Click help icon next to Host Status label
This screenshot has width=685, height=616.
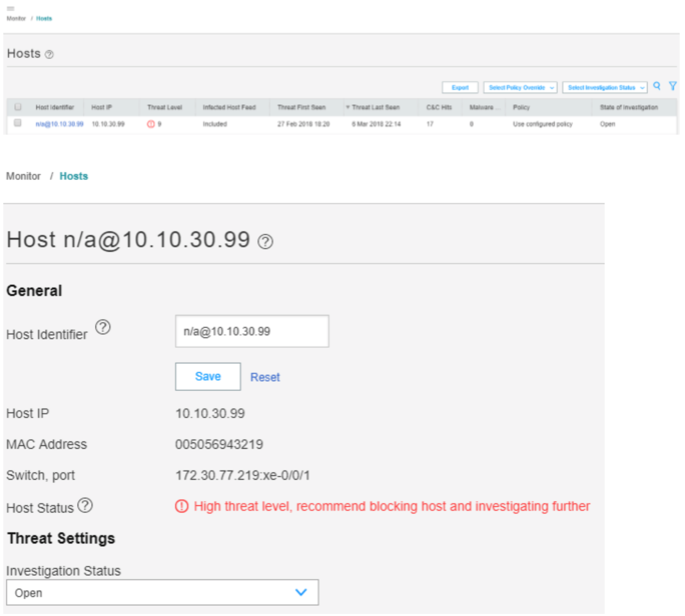(x=85, y=505)
